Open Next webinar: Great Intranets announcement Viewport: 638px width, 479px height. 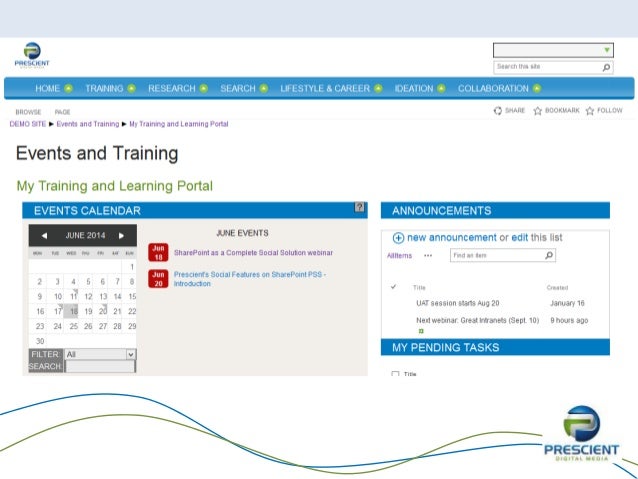477,320
